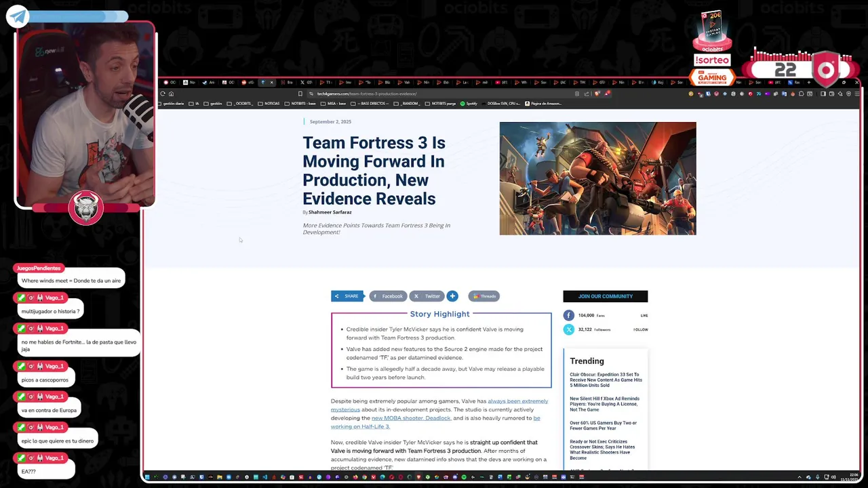The height and width of the screenshot is (488, 868).
Task: Expand more share options plus icon
Action: click(x=452, y=296)
